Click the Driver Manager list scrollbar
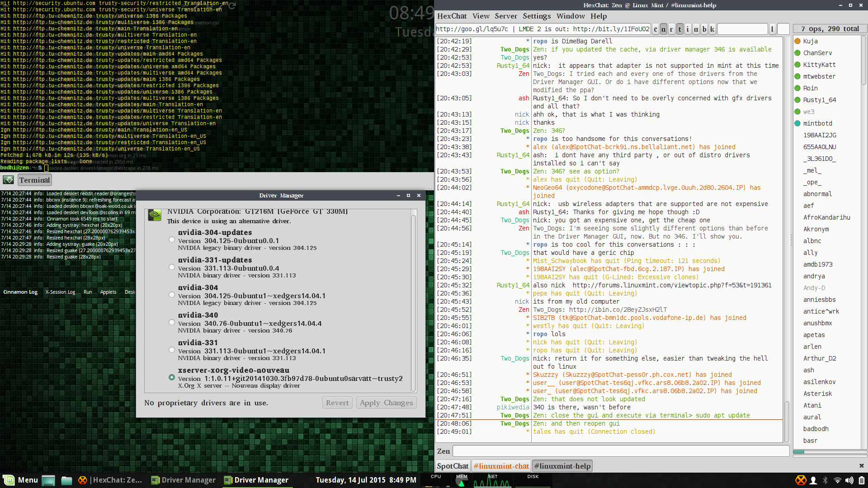The image size is (868, 488). [x=413, y=302]
